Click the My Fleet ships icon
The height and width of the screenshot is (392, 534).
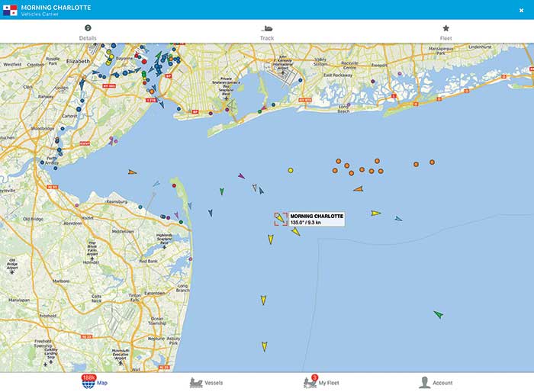coord(310,382)
